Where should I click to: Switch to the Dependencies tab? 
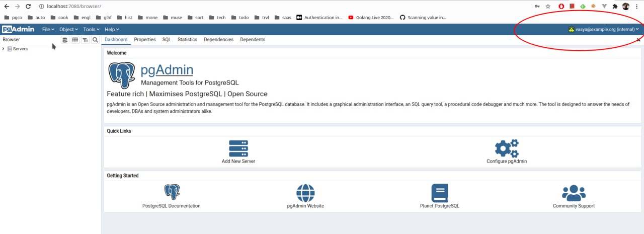[x=218, y=40]
